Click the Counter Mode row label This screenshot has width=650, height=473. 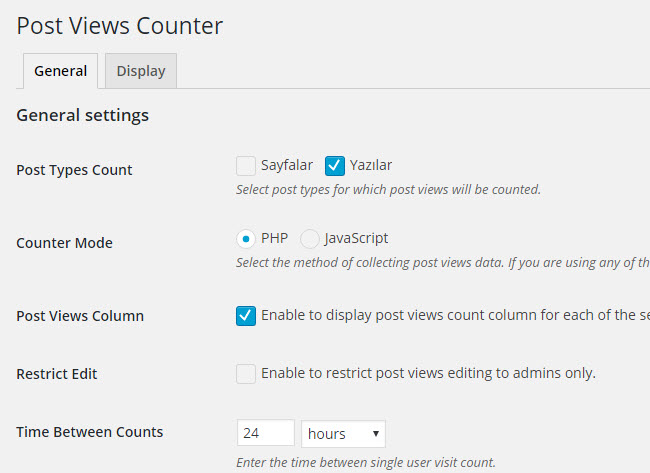[x=64, y=243]
